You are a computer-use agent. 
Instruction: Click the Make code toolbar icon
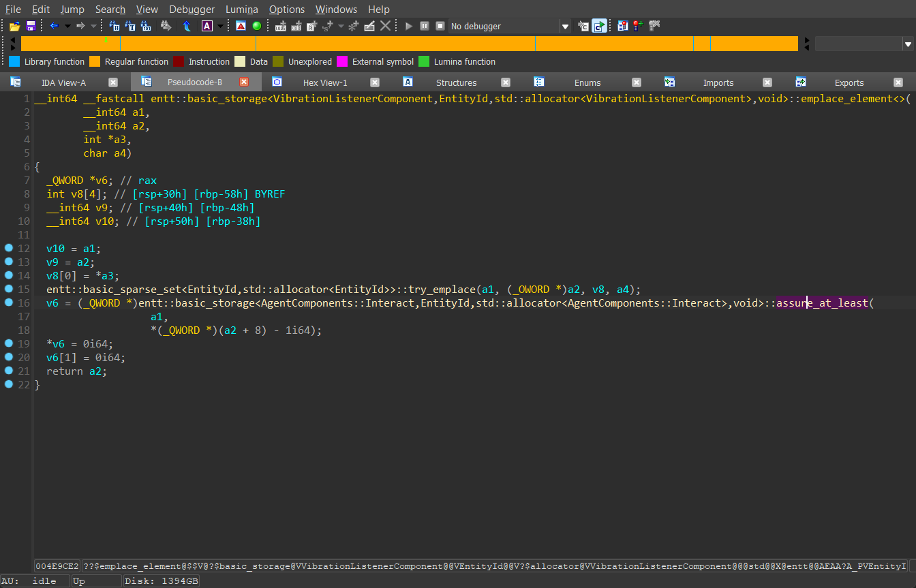click(280, 26)
